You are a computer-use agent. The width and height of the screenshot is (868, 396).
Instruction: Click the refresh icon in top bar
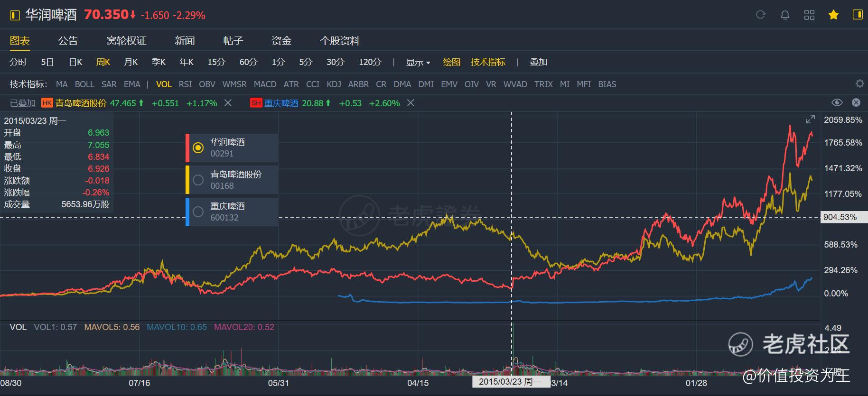[x=761, y=15]
